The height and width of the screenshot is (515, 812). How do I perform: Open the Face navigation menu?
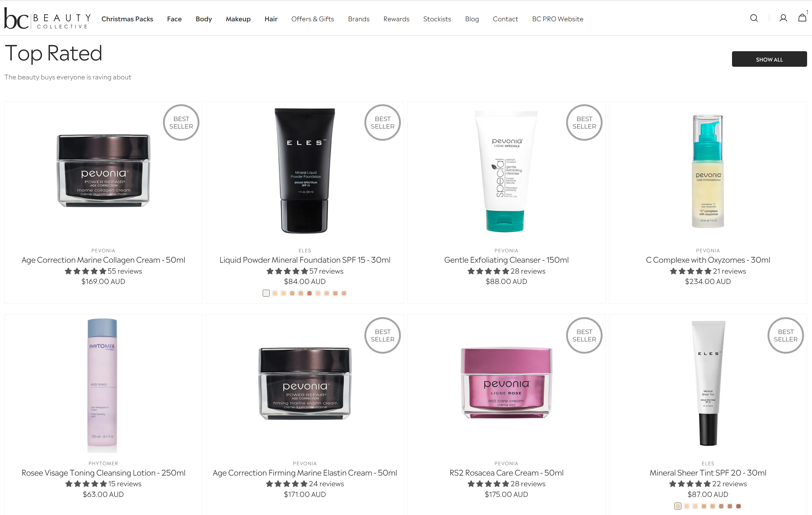click(x=174, y=19)
